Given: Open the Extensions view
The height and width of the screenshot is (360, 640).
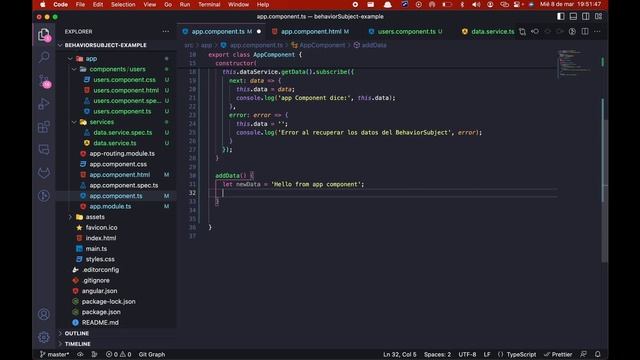Looking at the screenshot, I should click(x=44, y=127).
